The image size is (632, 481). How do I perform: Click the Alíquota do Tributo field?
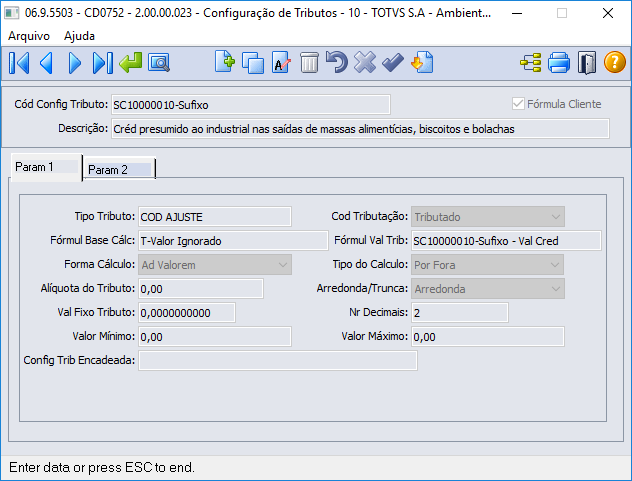(201, 289)
